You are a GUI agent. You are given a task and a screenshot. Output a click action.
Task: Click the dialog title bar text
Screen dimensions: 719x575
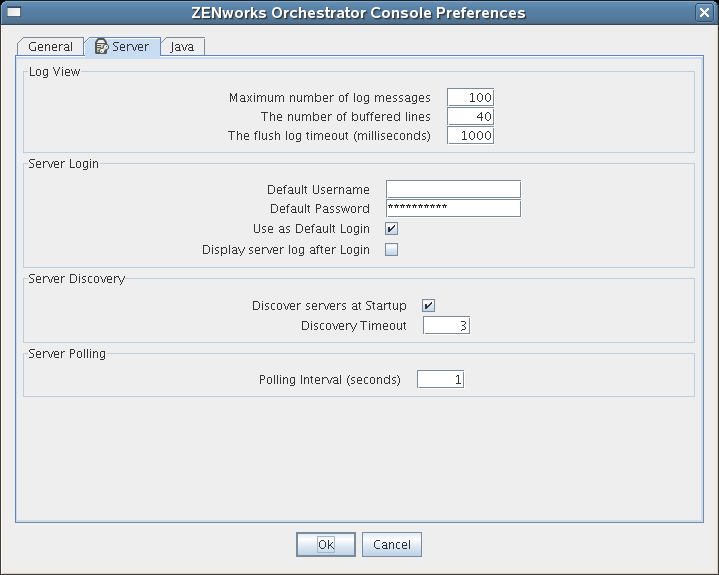(358, 13)
